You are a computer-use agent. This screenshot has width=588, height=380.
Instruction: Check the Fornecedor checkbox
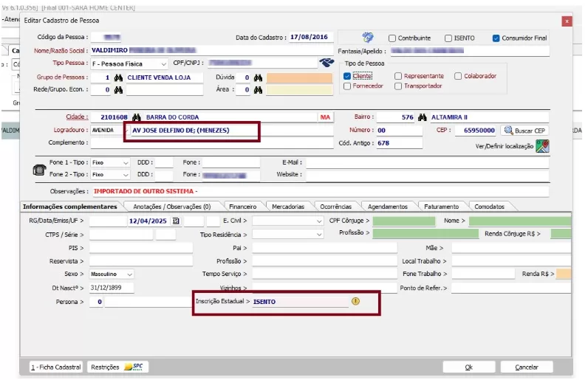(347, 86)
